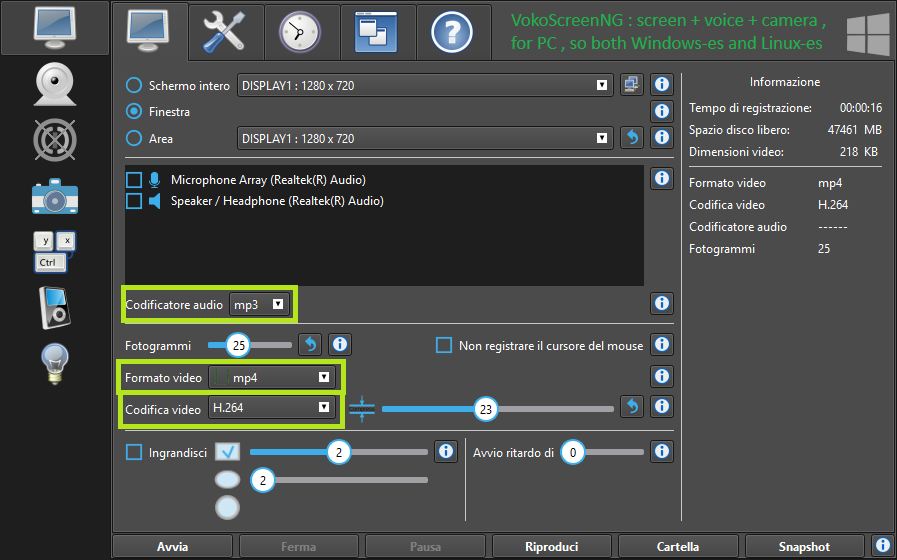Show info for Codificatore audio
This screenshot has height=560, width=897.
coord(662,303)
